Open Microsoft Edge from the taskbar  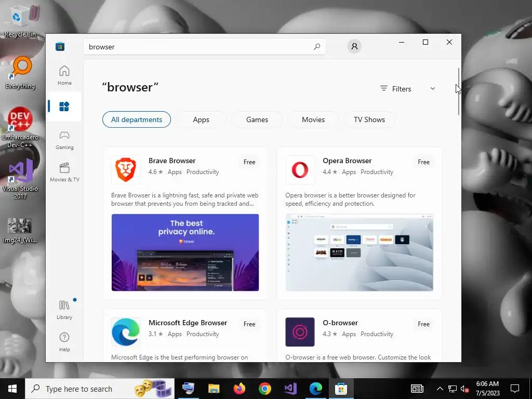pyautogui.click(x=315, y=389)
